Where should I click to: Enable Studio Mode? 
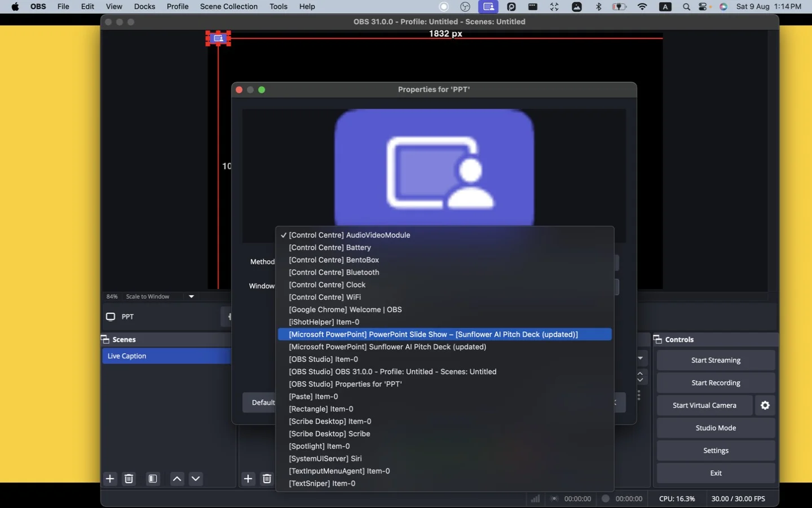716,428
